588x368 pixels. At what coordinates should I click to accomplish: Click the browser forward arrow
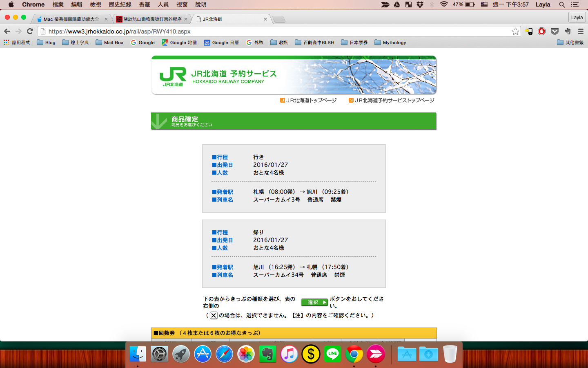(x=18, y=31)
